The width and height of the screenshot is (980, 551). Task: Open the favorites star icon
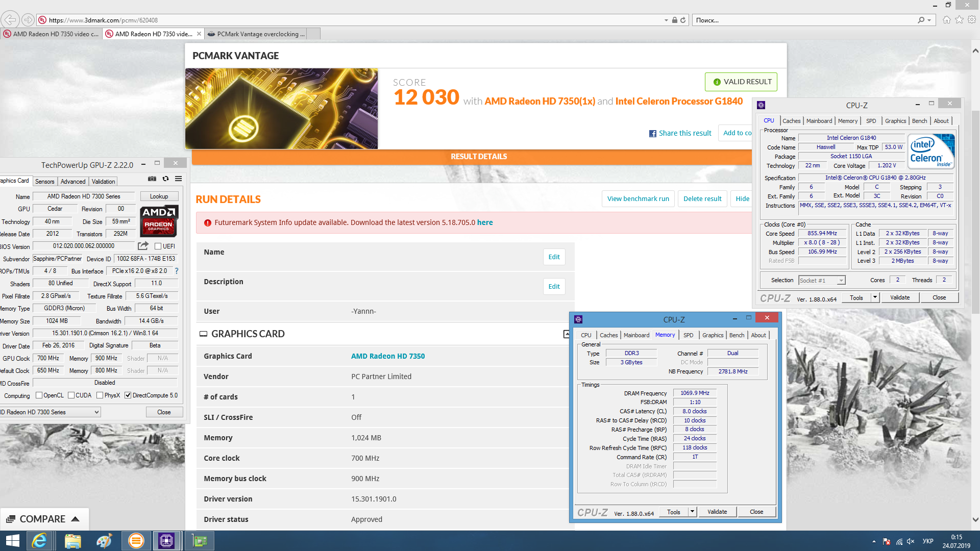[x=960, y=20]
